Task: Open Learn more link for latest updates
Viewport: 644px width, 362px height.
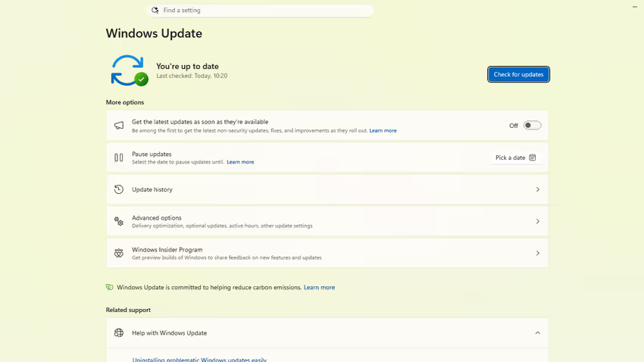Action: coord(383,130)
